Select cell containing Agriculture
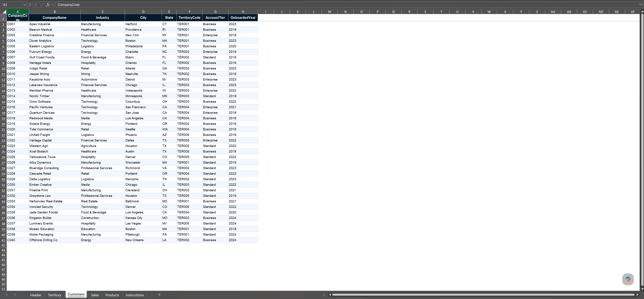 point(102,146)
